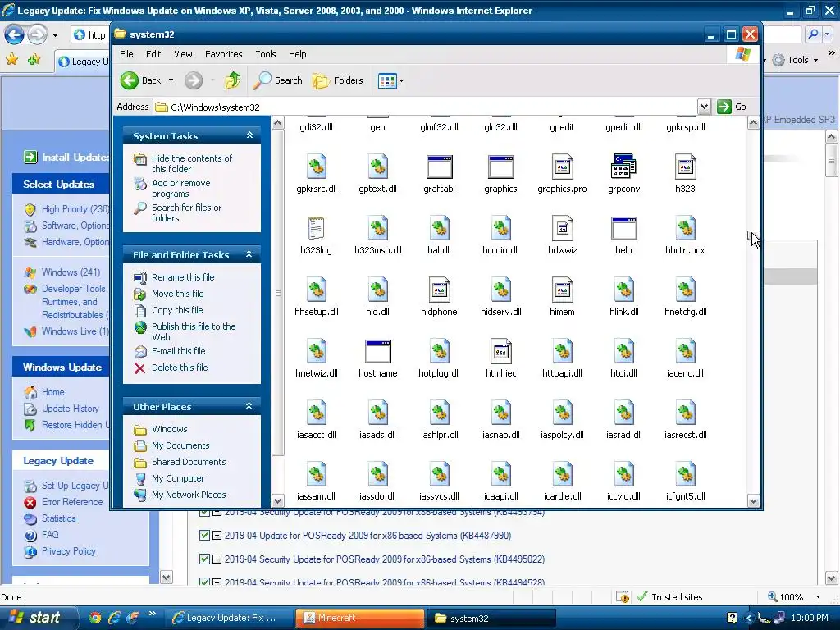Click Internet Explorer add to favorites star

pos(33,59)
